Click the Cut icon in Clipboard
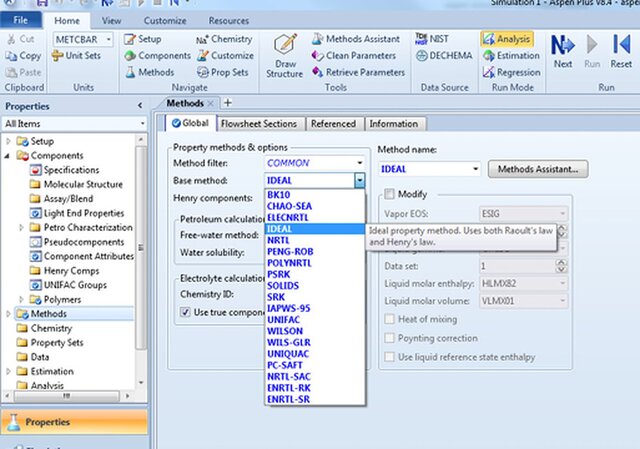Viewport: 640px width, 449px height. pos(11,39)
